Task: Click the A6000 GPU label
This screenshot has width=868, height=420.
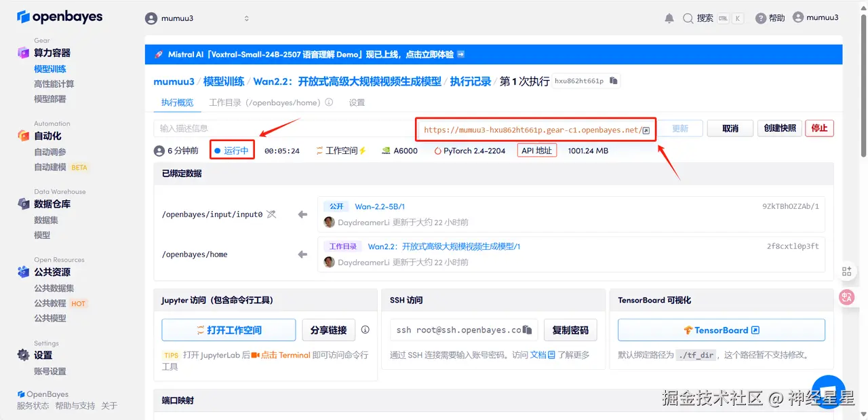Action: (399, 151)
